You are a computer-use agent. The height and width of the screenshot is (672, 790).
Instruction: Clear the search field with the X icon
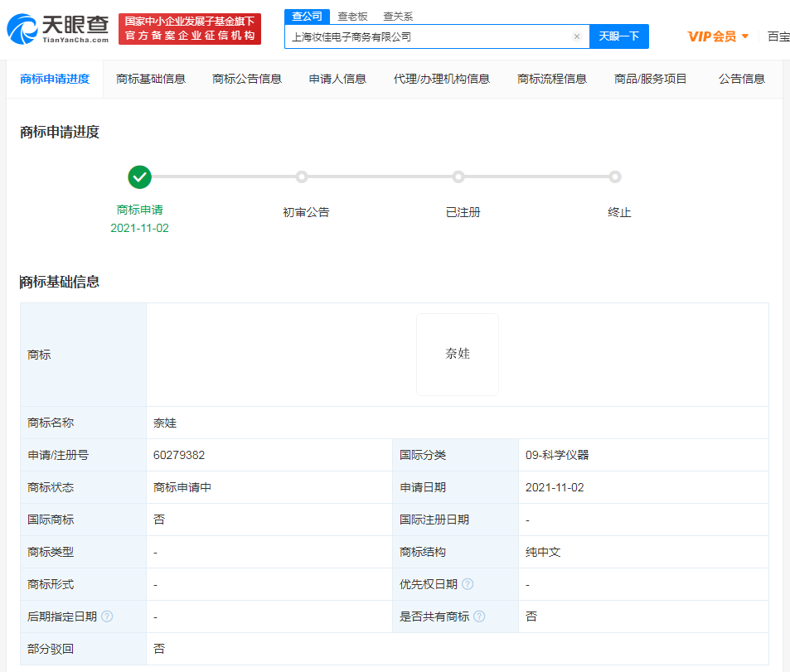pyautogui.click(x=577, y=36)
